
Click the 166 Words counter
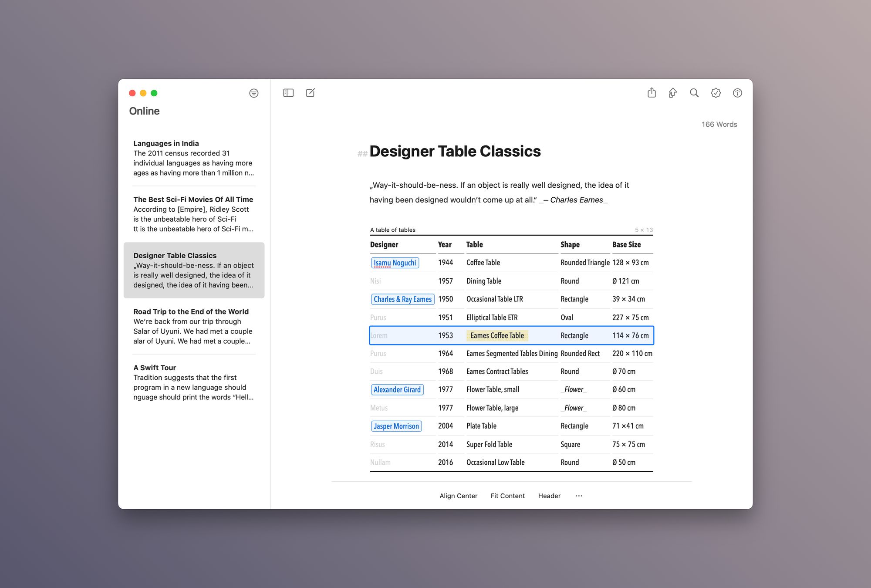[x=719, y=125]
